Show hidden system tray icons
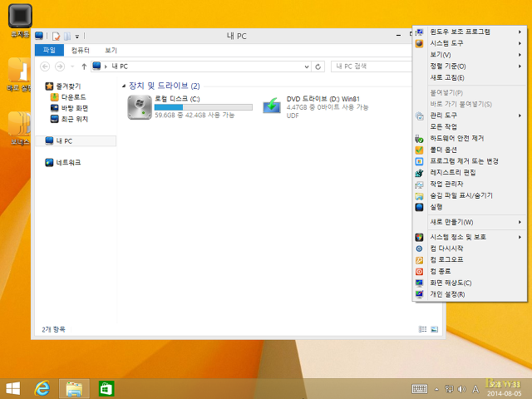This screenshot has height=399, width=532. (x=436, y=389)
